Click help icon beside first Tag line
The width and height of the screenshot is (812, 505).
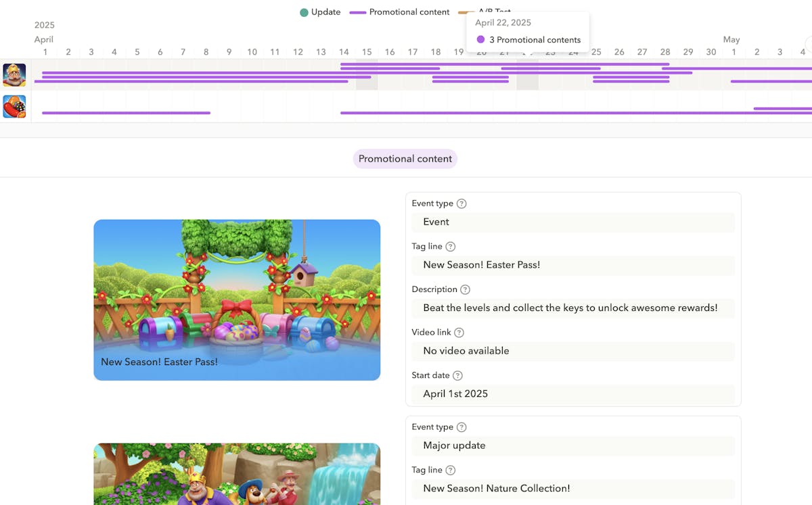click(x=451, y=247)
